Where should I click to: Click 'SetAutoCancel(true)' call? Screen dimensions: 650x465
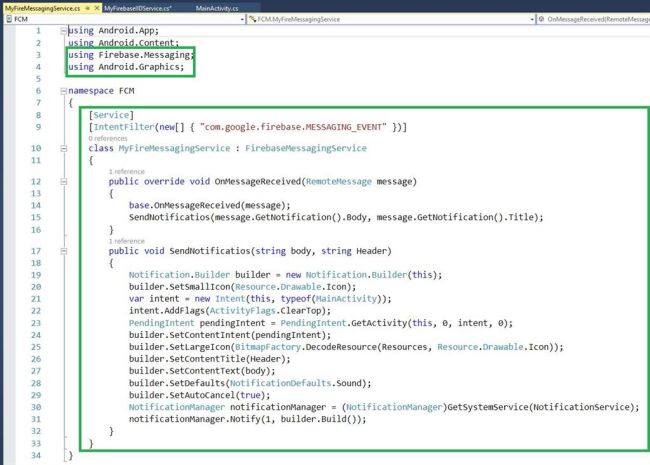coord(217,395)
